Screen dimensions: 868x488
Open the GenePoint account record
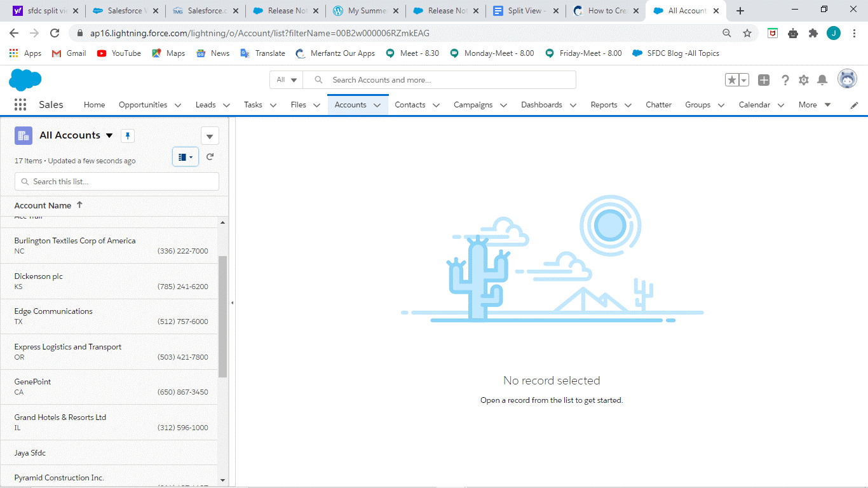(32, 381)
